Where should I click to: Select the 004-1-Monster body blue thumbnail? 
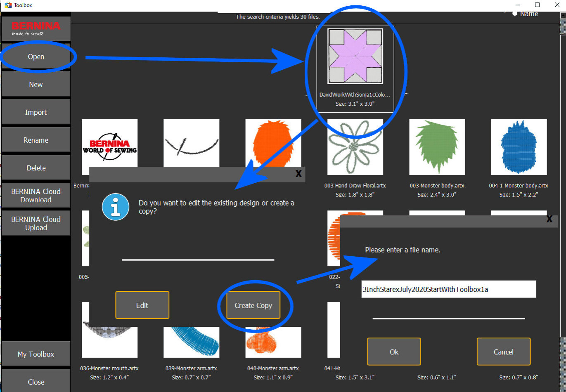519,147
